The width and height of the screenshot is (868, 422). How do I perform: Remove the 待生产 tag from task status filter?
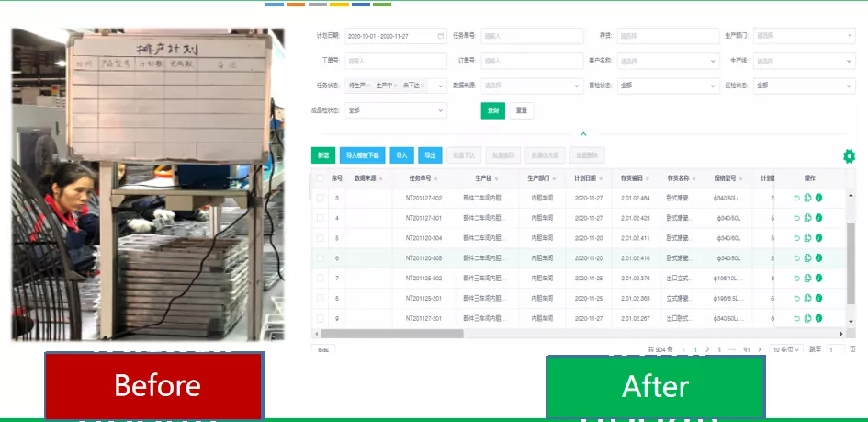pos(368,86)
